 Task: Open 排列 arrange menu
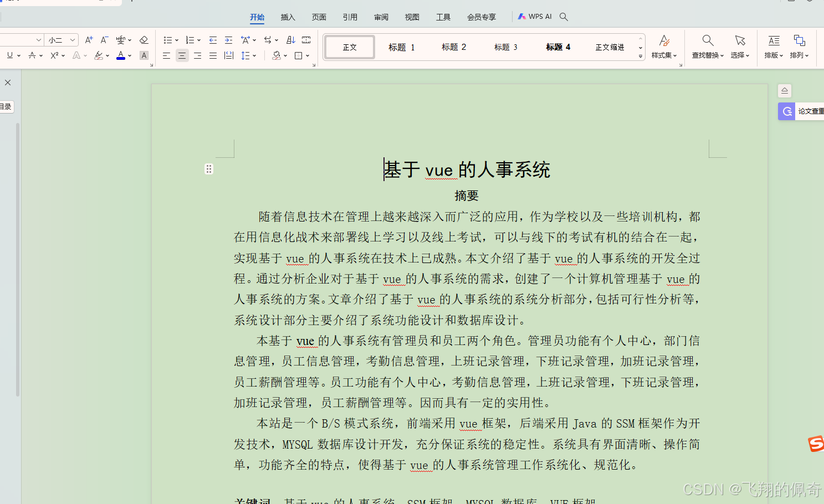point(799,47)
